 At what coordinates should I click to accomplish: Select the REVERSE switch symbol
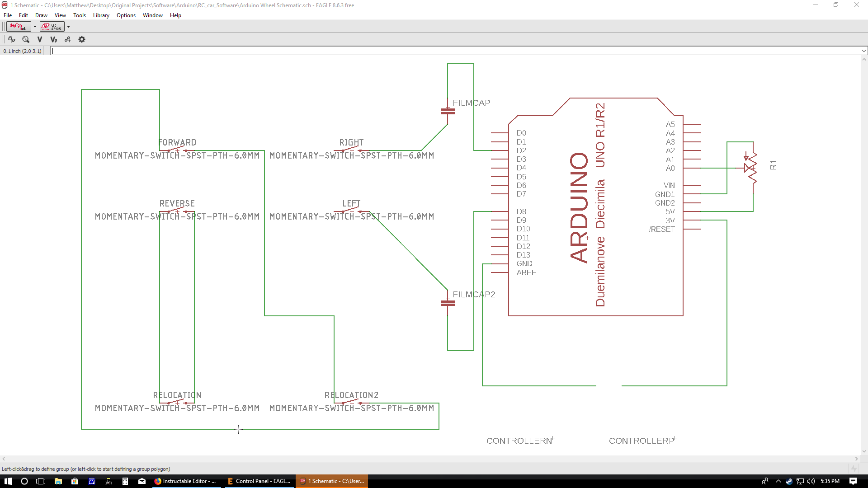point(177,210)
